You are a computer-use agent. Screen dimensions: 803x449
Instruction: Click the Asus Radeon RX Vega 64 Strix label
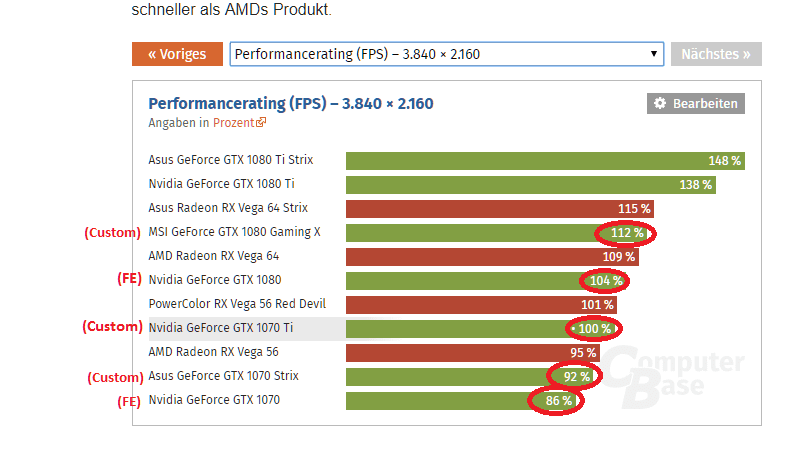click(x=228, y=208)
